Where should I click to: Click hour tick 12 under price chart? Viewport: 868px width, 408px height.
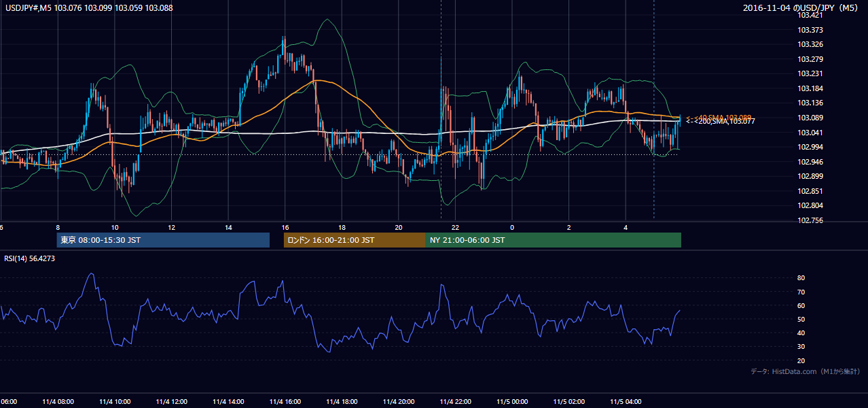pyautogui.click(x=171, y=228)
